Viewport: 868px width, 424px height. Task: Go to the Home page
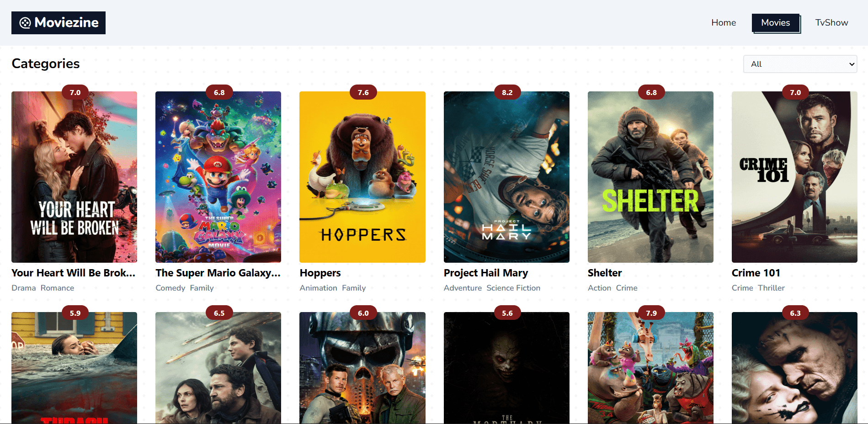click(x=724, y=23)
